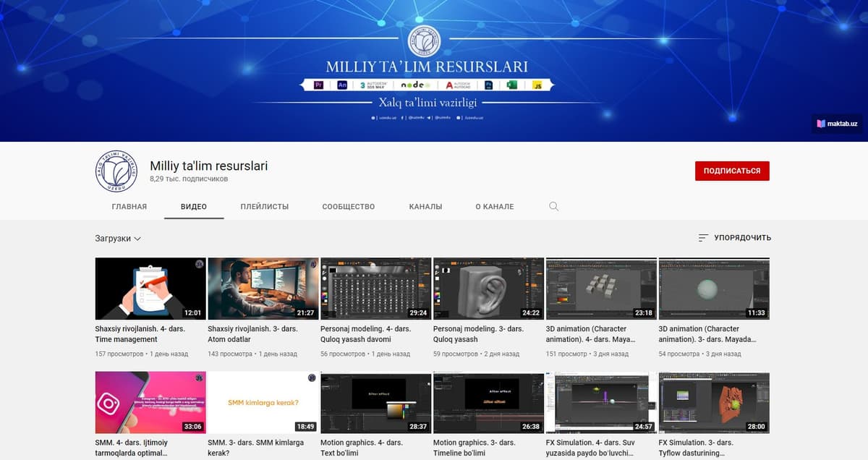The image size is (868, 460).
Task: Click the emblem logo atop the banner
Action: pos(425,41)
